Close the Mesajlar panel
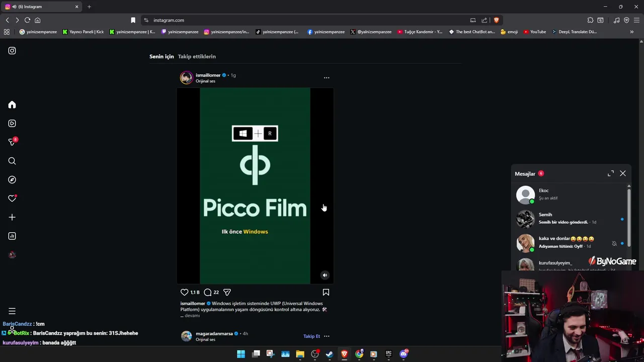 [x=623, y=173]
